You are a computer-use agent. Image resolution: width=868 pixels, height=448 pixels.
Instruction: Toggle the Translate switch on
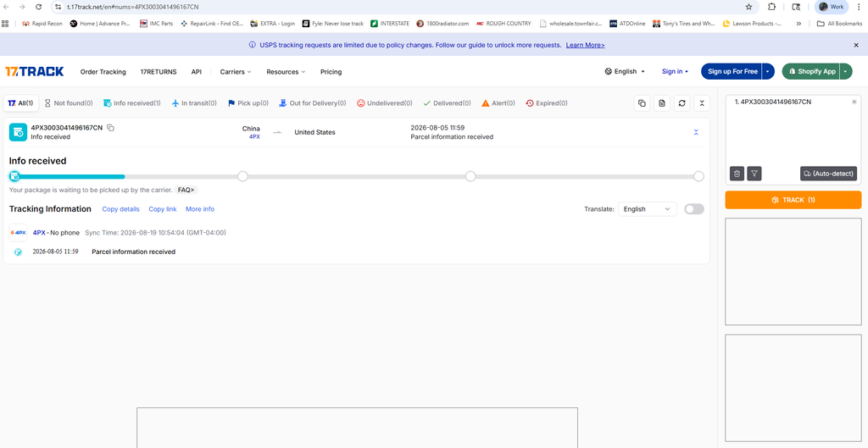click(x=694, y=209)
